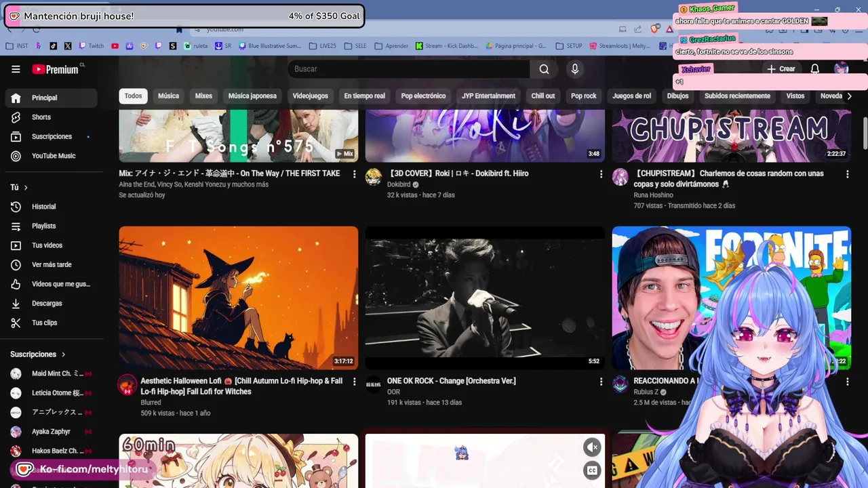The image size is (868, 488).
Task: Open the YouTube hamburger guide menu
Action: (16, 69)
